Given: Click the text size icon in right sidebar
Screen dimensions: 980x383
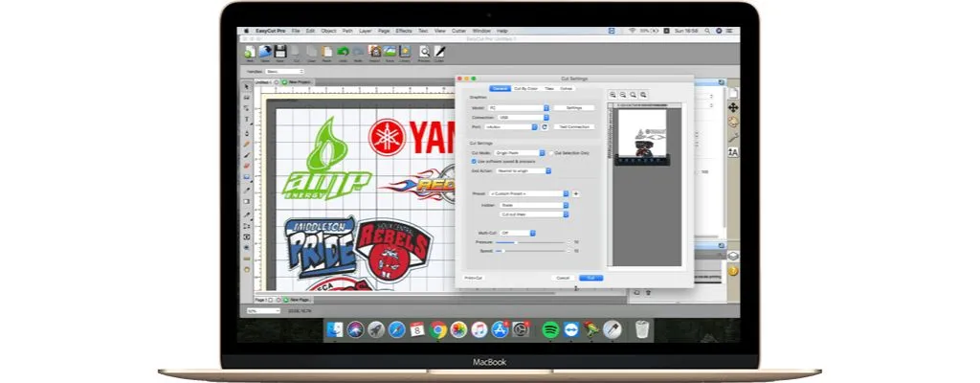Looking at the screenshot, I should tap(733, 152).
